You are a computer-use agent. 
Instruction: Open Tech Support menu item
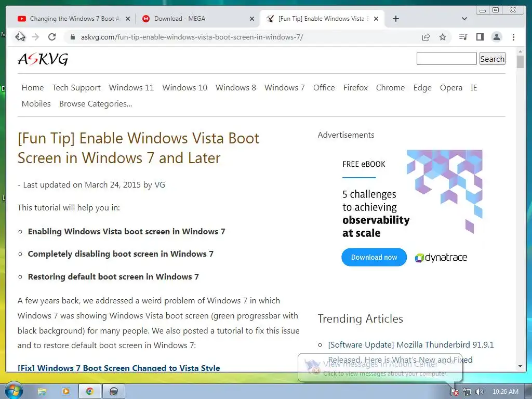(x=76, y=87)
